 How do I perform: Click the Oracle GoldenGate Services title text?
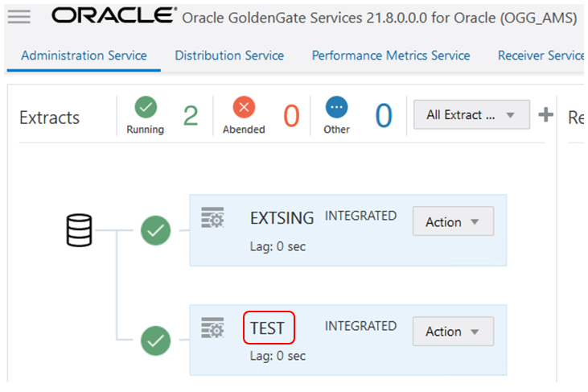[380, 18]
